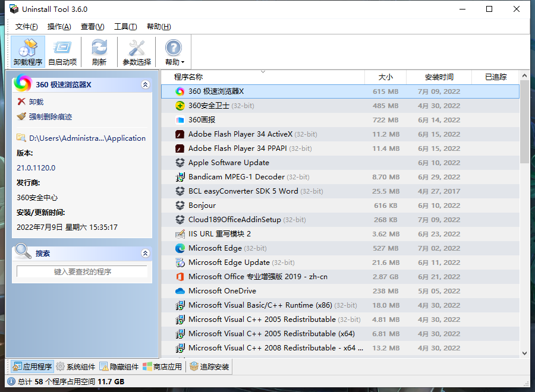The image size is (535, 392).
Task: Click the Microsoft OneDrive cloud icon
Action: [x=180, y=291]
